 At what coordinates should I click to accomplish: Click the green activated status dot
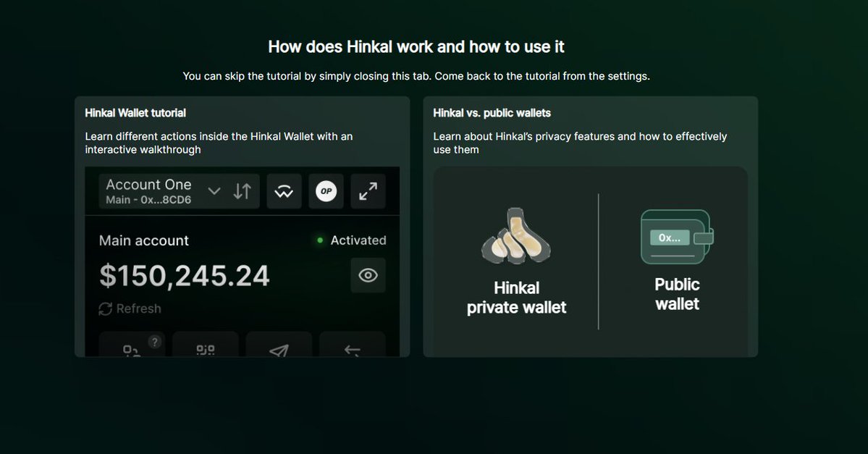point(320,240)
